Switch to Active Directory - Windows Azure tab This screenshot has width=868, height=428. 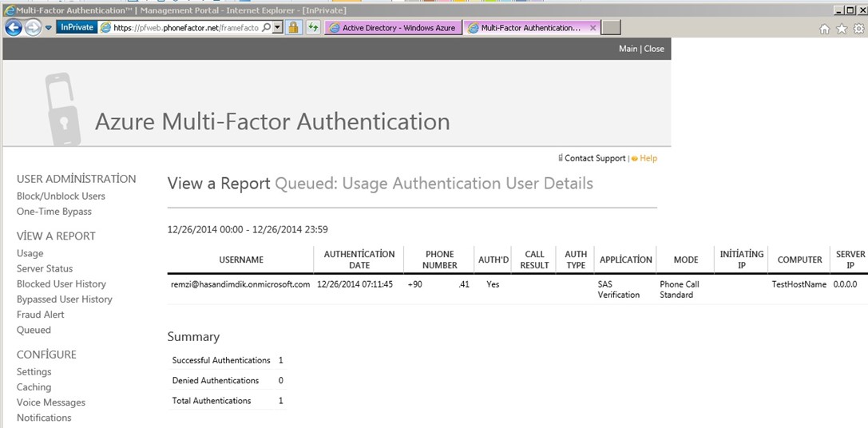393,28
